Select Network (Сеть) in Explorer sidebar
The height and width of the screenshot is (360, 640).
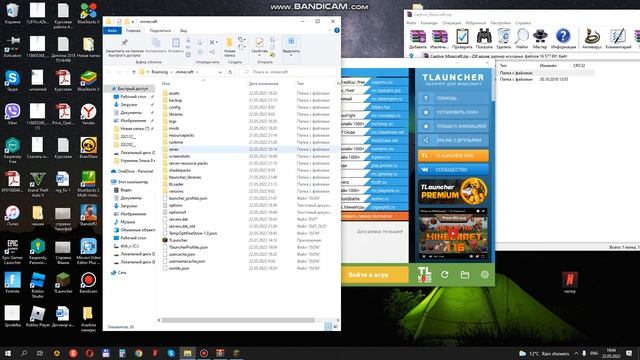pos(122,272)
